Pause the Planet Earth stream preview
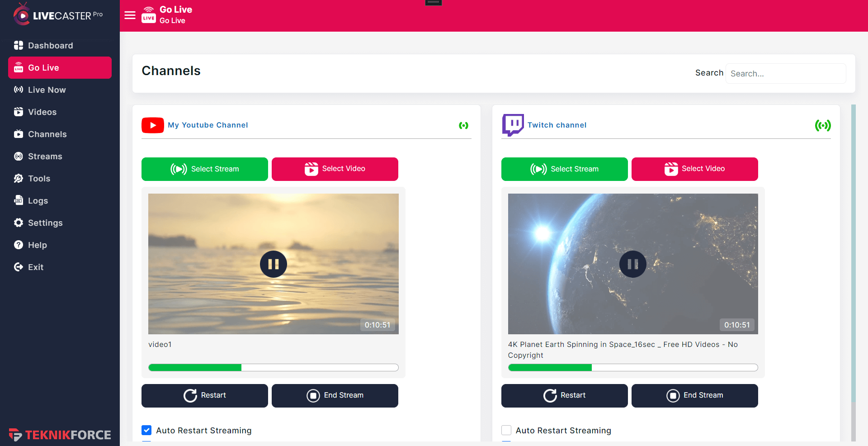Image resolution: width=868 pixels, height=446 pixels. point(633,264)
